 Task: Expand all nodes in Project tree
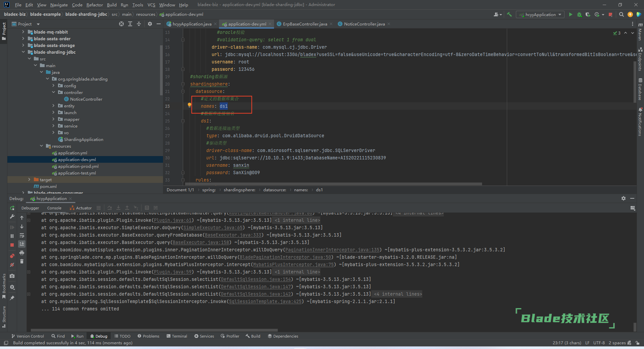coord(130,24)
